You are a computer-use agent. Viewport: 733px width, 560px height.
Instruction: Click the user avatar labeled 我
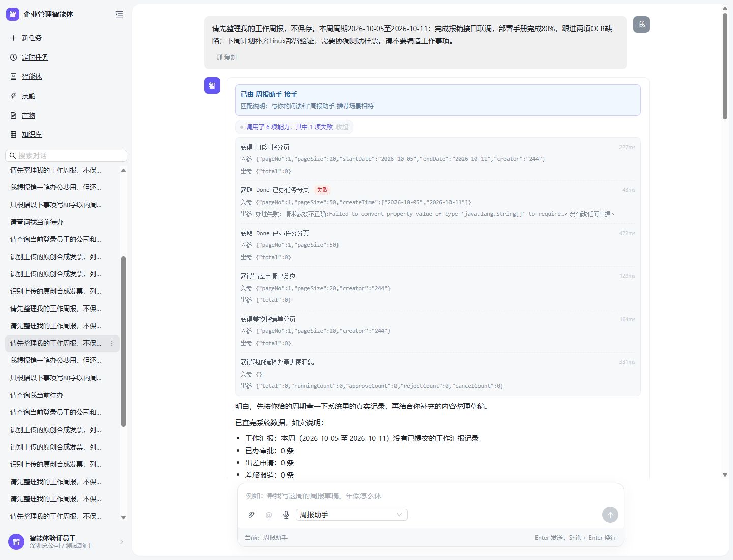click(641, 24)
